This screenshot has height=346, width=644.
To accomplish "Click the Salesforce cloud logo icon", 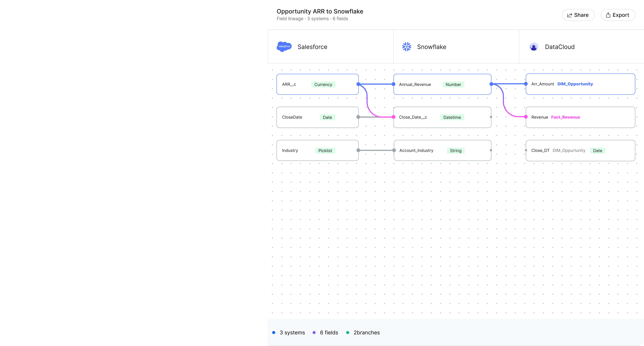I will (284, 47).
